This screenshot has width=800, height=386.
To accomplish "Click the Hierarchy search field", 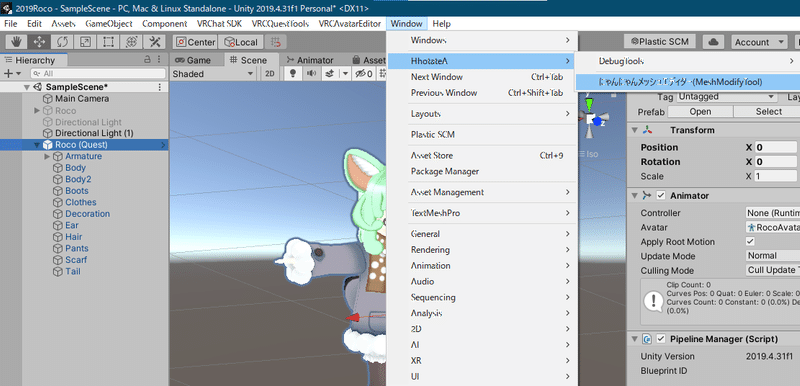I will click(97, 74).
